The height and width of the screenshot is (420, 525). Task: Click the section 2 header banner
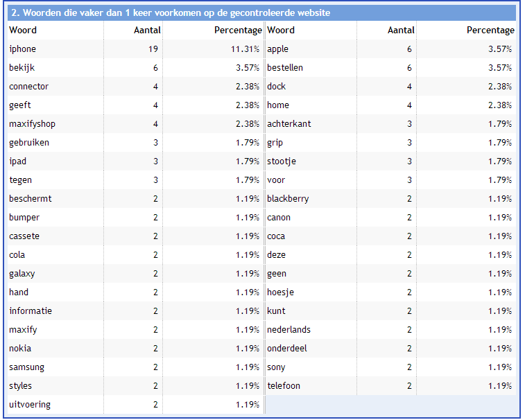click(x=261, y=12)
